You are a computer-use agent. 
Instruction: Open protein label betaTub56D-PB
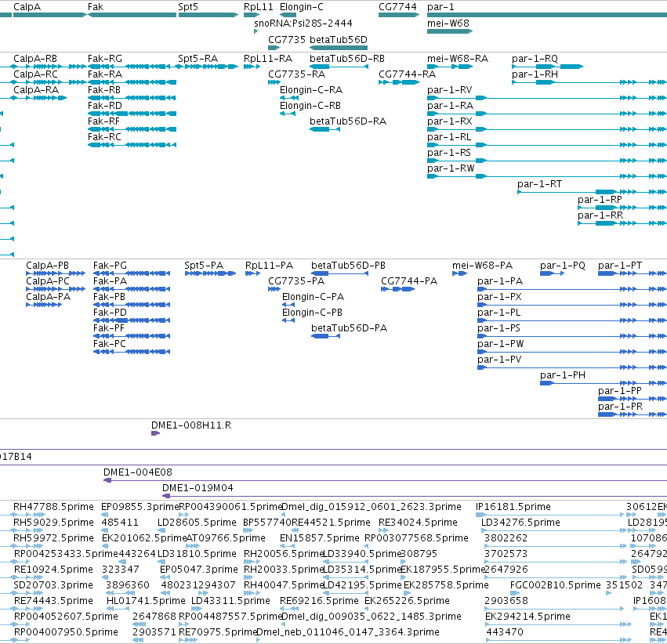click(x=348, y=266)
